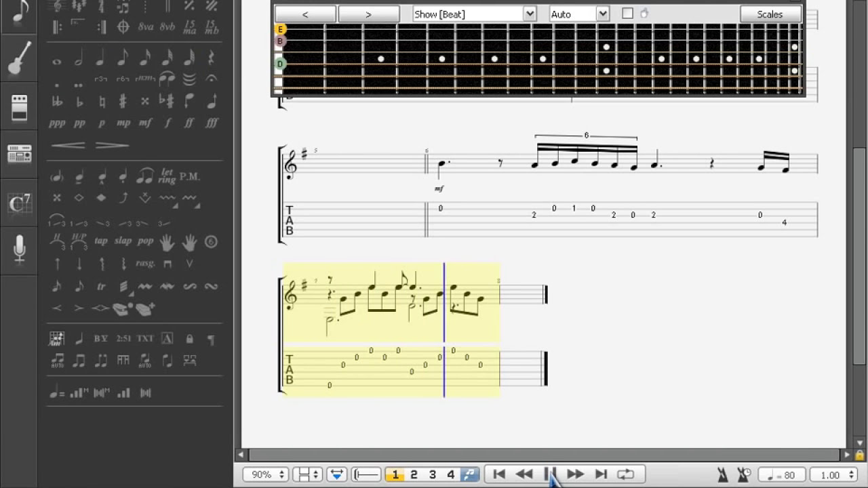Apply palm mute P.M. effect
Image resolution: width=868 pixels, height=488 pixels.
pos(189,176)
